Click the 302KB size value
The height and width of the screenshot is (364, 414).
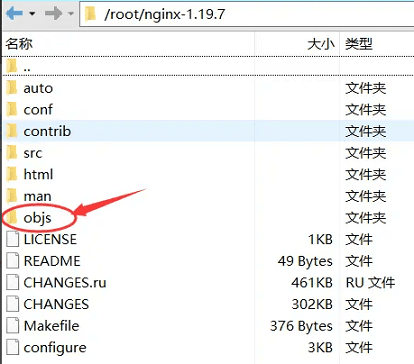(x=312, y=304)
